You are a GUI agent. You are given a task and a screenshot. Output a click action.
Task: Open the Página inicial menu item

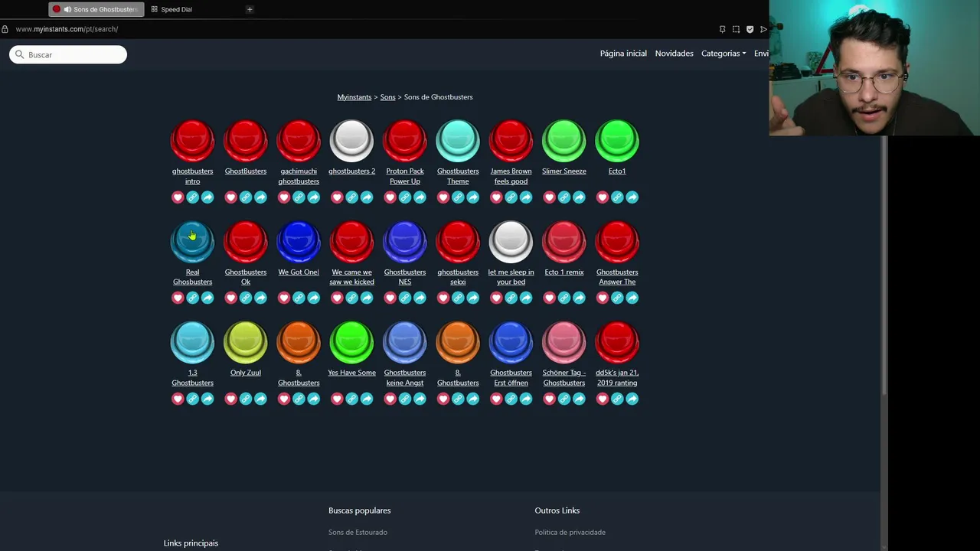623,54
